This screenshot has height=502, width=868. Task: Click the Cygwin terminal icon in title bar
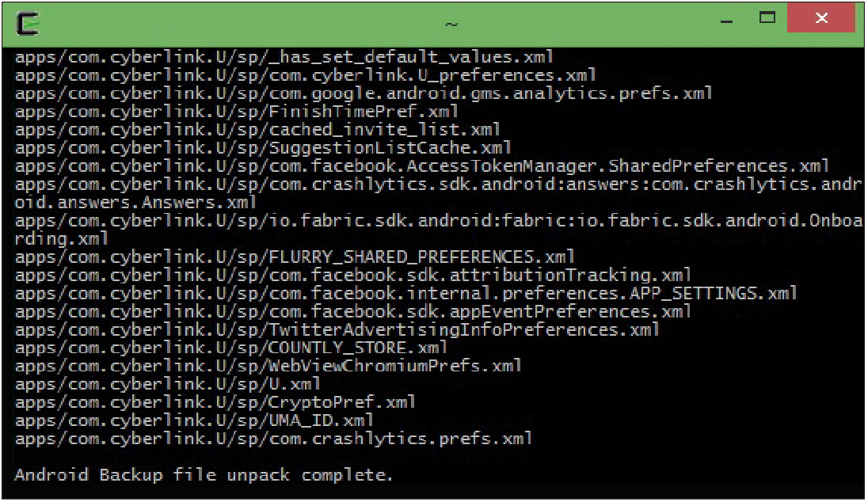tap(28, 24)
